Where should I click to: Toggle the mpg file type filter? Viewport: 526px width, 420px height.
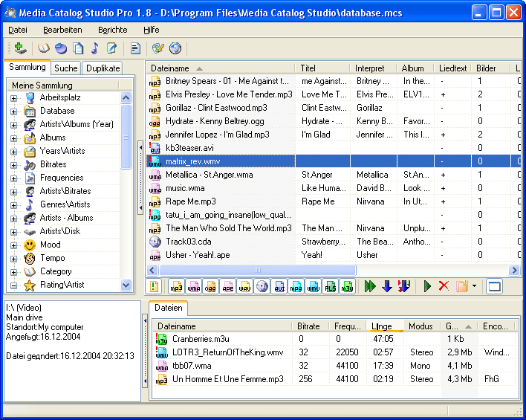[296, 287]
